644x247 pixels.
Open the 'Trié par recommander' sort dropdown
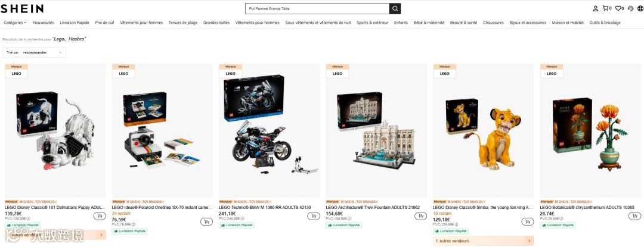pos(34,52)
